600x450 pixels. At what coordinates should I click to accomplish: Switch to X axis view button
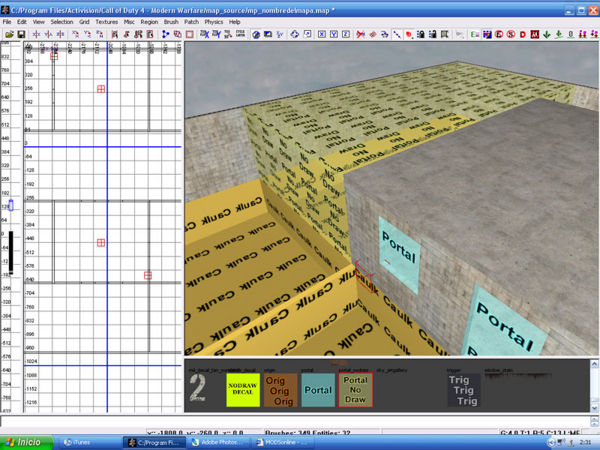click(x=322, y=34)
